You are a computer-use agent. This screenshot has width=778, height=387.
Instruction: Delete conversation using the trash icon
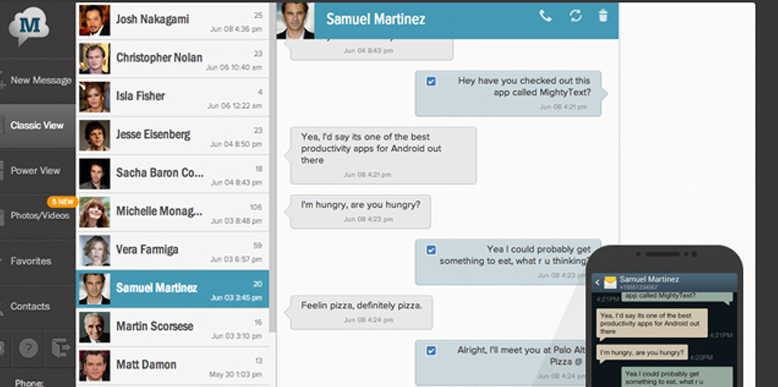pos(603,16)
